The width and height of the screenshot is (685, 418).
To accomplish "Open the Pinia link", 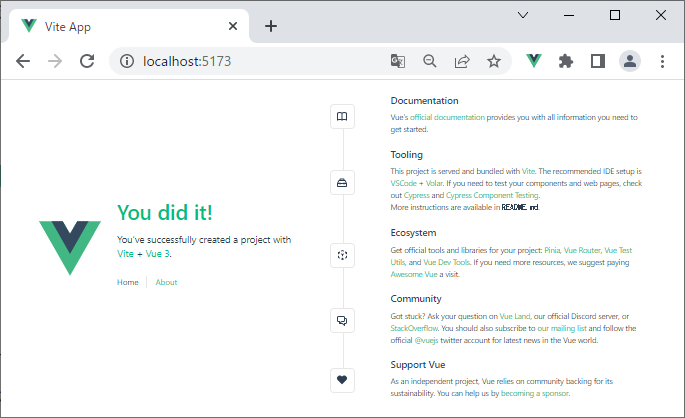I will [x=552, y=250].
